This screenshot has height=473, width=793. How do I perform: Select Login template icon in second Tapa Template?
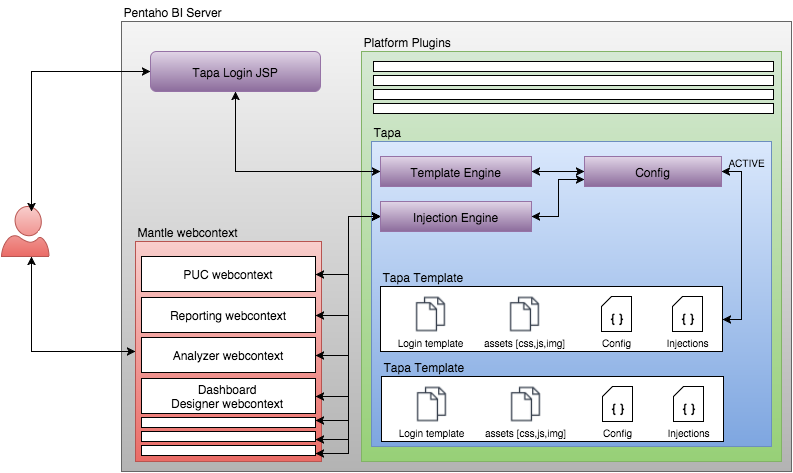coord(431,404)
